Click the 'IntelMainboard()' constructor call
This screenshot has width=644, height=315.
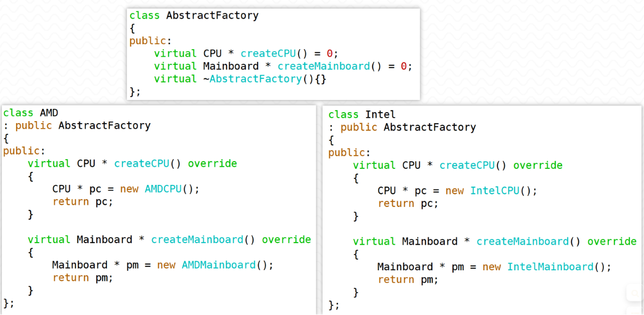559,267
